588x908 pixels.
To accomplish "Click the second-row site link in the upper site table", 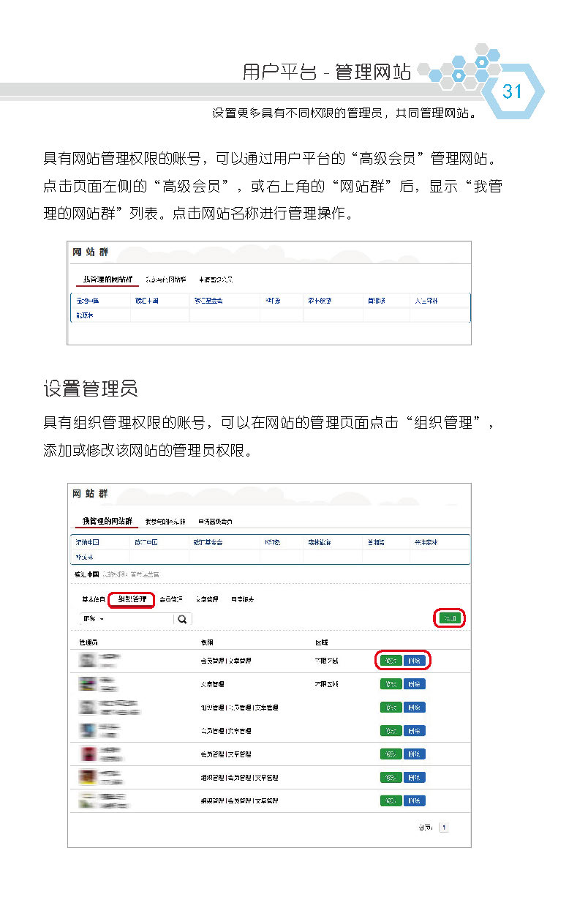I will click(x=85, y=315).
